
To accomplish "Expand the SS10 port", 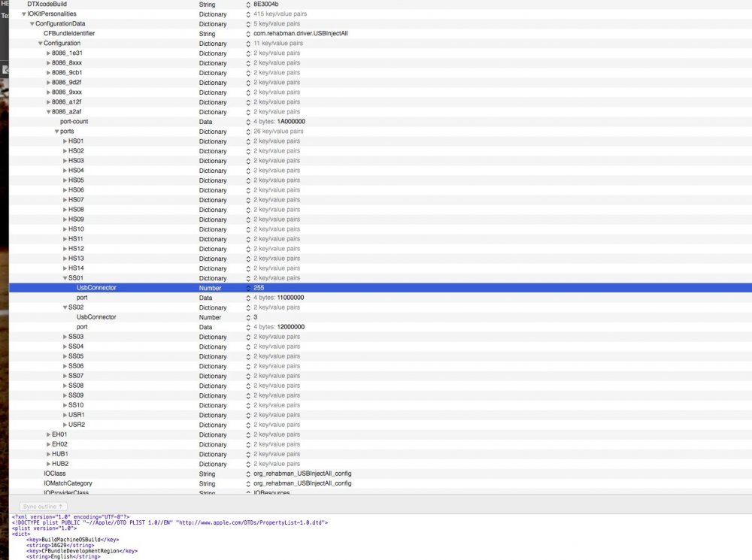I will coord(65,405).
